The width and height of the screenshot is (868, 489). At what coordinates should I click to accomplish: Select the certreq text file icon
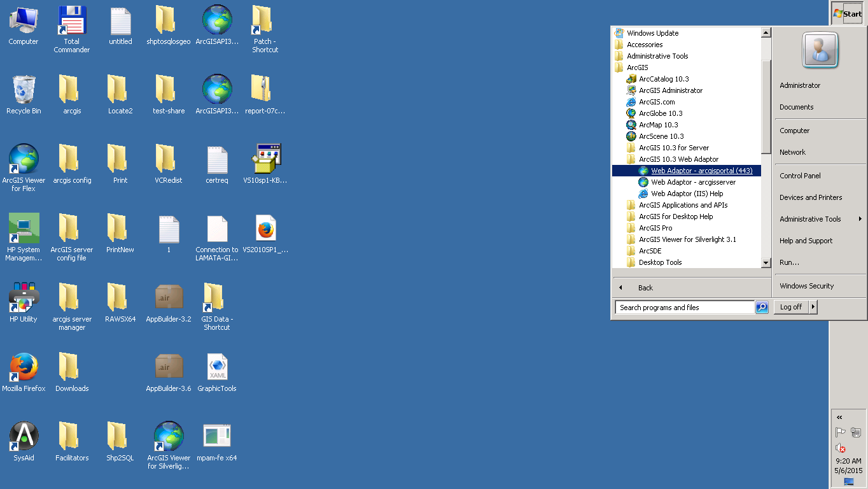tap(217, 164)
